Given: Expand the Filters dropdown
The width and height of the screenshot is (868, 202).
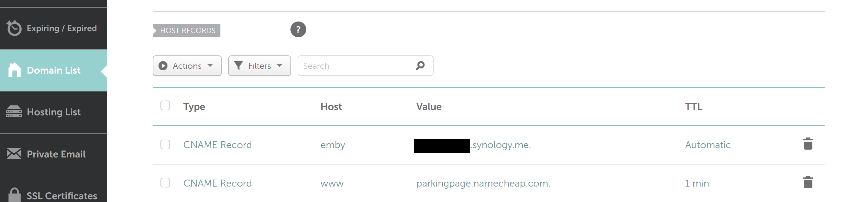Looking at the screenshot, I should click(259, 66).
